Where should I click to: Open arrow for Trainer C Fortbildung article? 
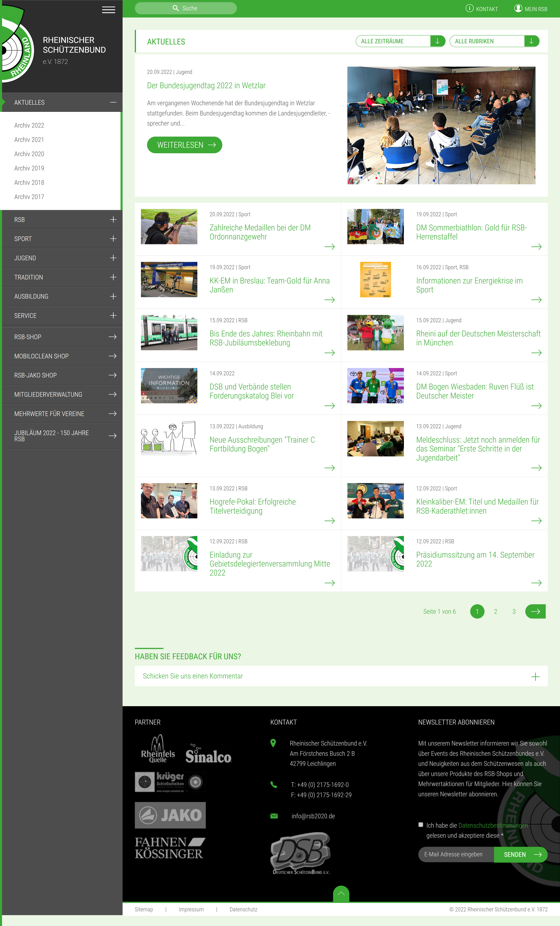coord(329,468)
